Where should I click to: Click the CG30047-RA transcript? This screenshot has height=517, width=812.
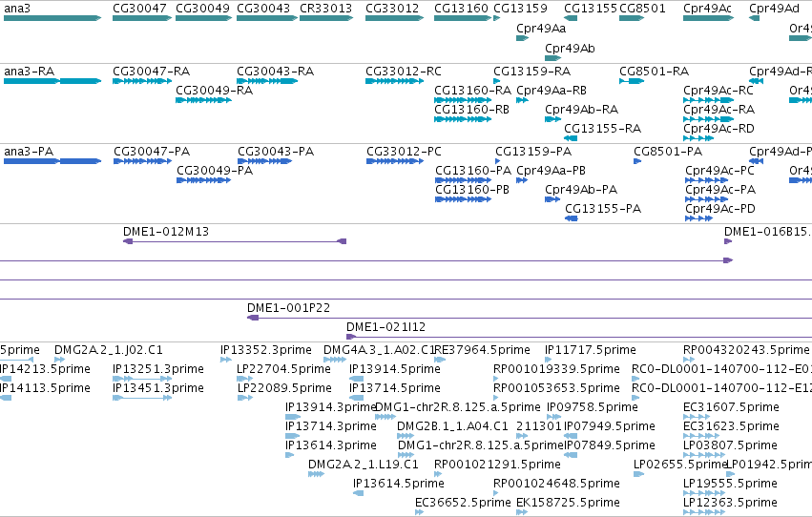[x=142, y=81]
